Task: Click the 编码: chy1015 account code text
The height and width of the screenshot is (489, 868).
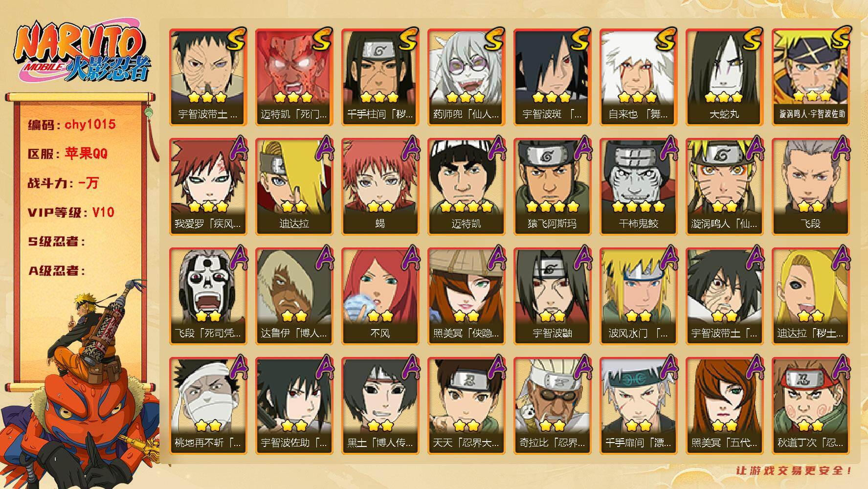Action: (72, 124)
